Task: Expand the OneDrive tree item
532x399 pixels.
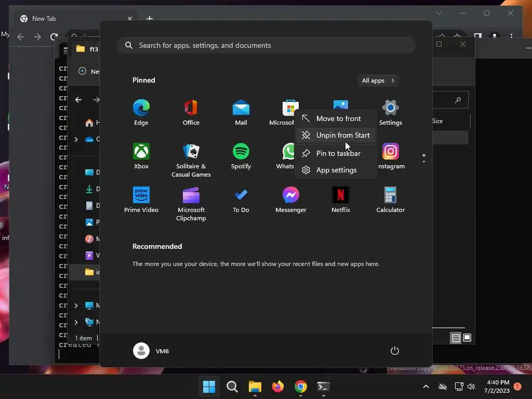Action: coord(76,139)
